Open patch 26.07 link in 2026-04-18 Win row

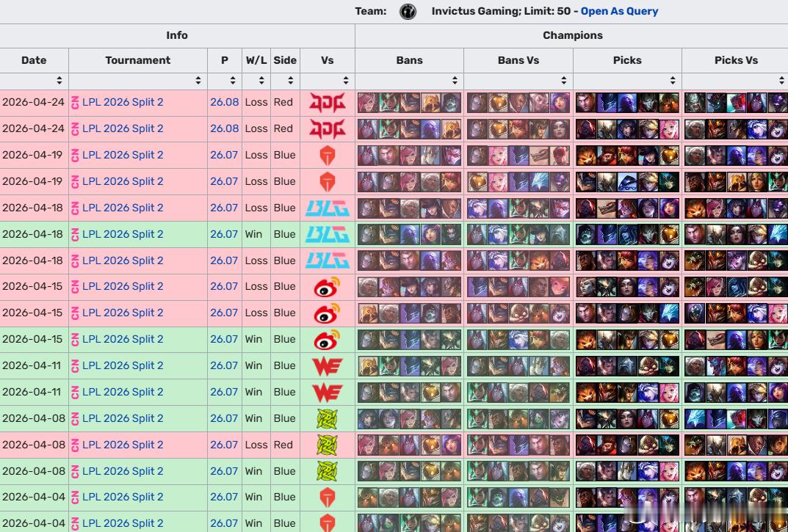click(x=224, y=234)
